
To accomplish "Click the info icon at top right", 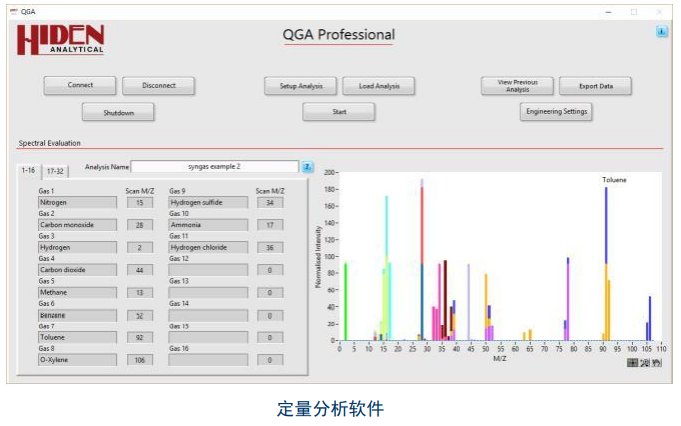I will (661, 32).
